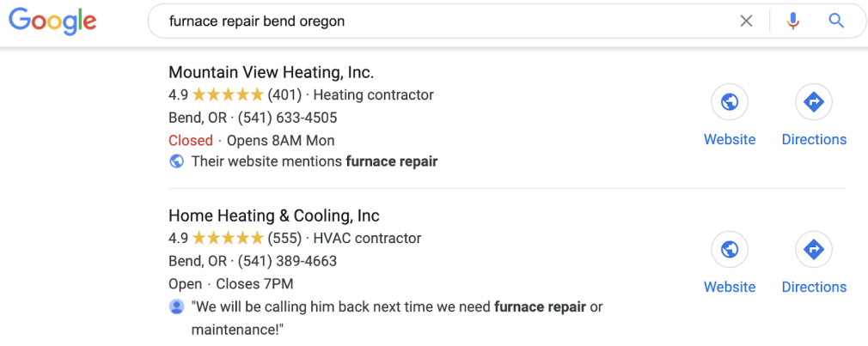Click Website label under Mountain View Heating
Screen dimensions: 868x346
(730, 139)
